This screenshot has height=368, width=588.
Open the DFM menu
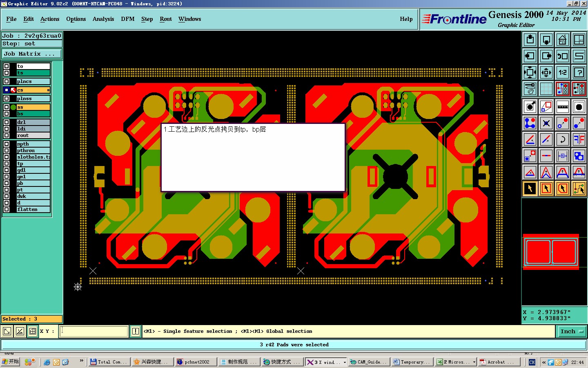(x=128, y=19)
